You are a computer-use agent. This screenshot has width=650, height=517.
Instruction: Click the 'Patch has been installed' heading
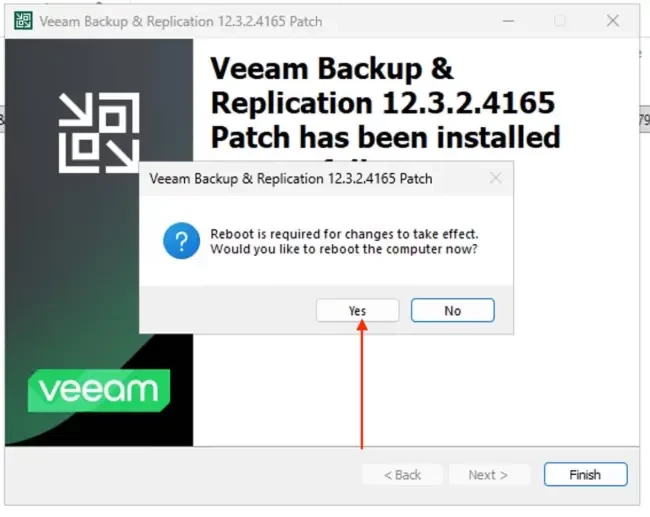(386, 137)
